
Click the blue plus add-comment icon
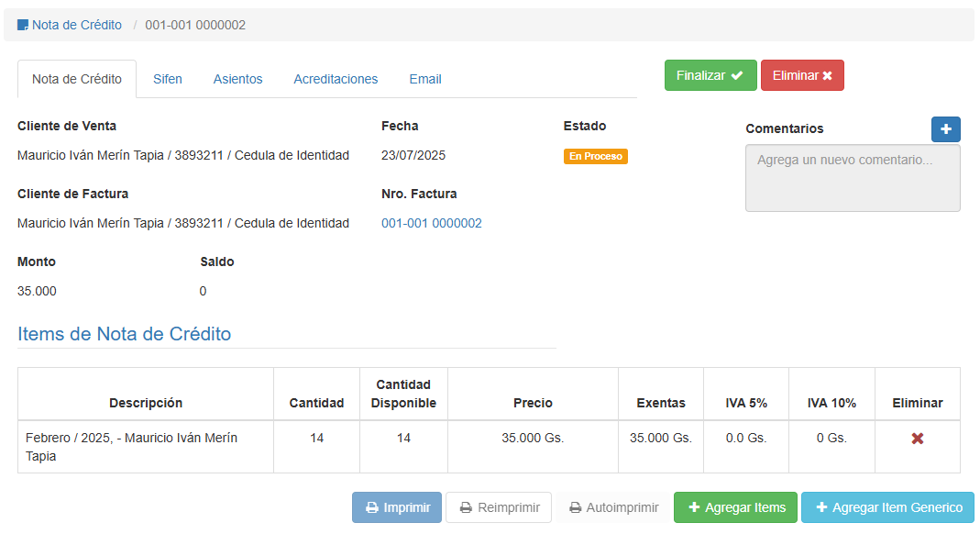(945, 129)
